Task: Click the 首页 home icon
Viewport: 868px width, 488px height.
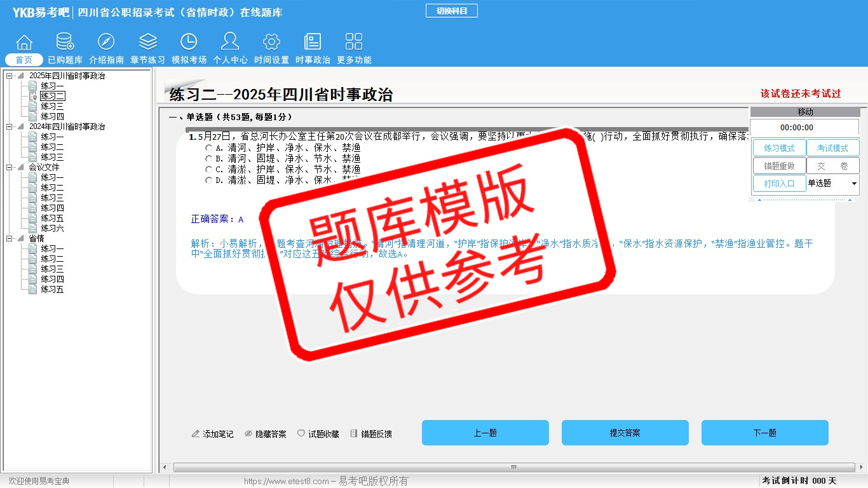Action: (x=24, y=43)
